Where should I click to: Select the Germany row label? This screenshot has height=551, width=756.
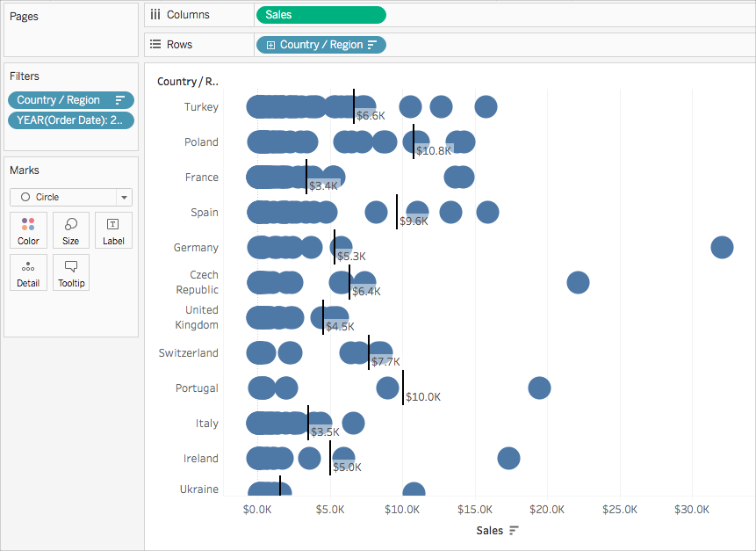(x=196, y=248)
